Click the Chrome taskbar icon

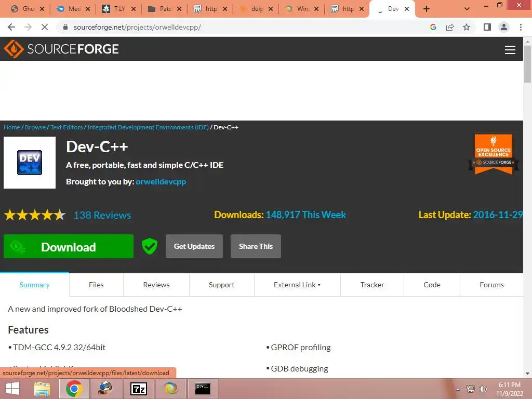tap(74, 389)
